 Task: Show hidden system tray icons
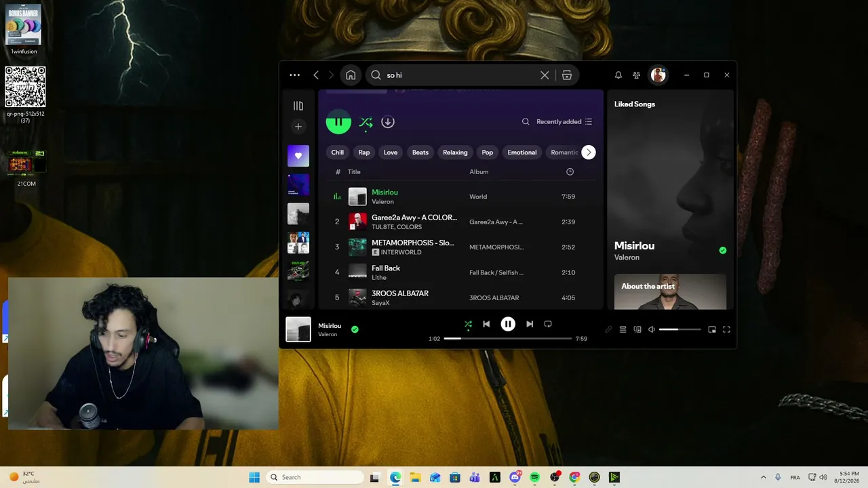[763, 477]
